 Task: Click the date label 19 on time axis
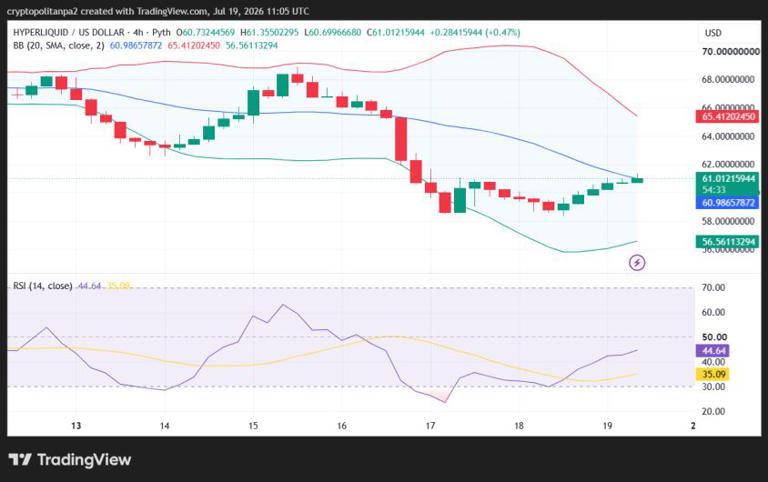[607, 426]
